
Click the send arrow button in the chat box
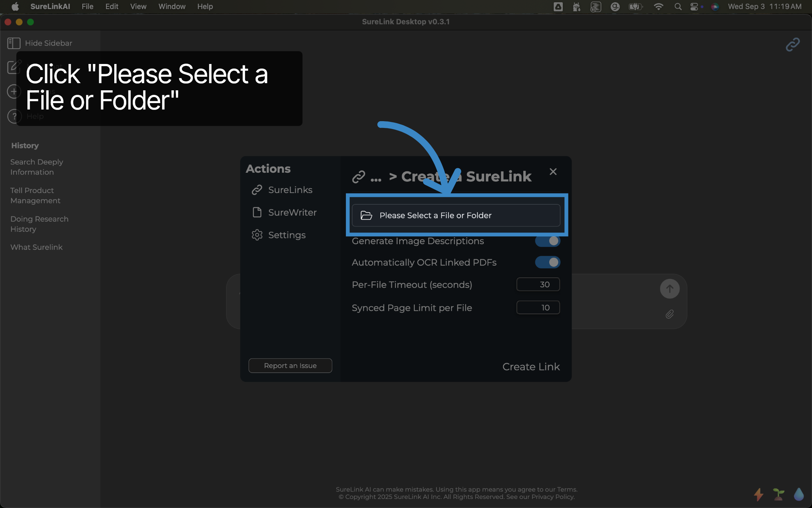(x=670, y=289)
